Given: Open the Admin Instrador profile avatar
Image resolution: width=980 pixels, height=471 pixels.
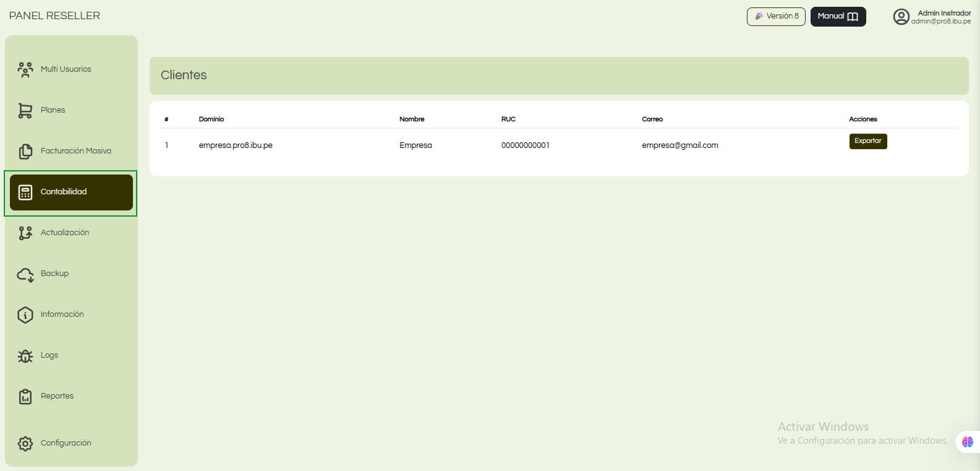Looking at the screenshot, I should [x=901, y=17].
